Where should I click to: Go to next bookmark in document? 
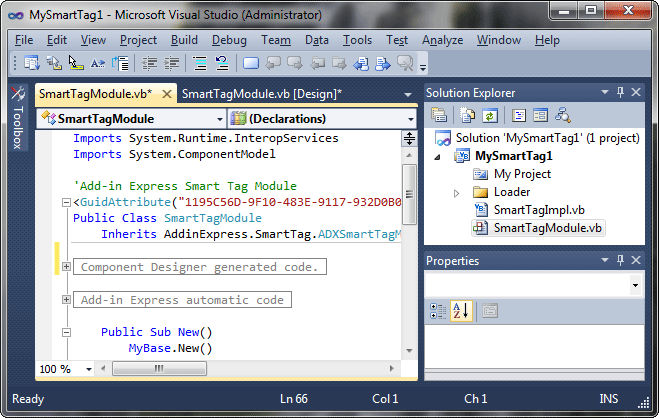[383, 63]
